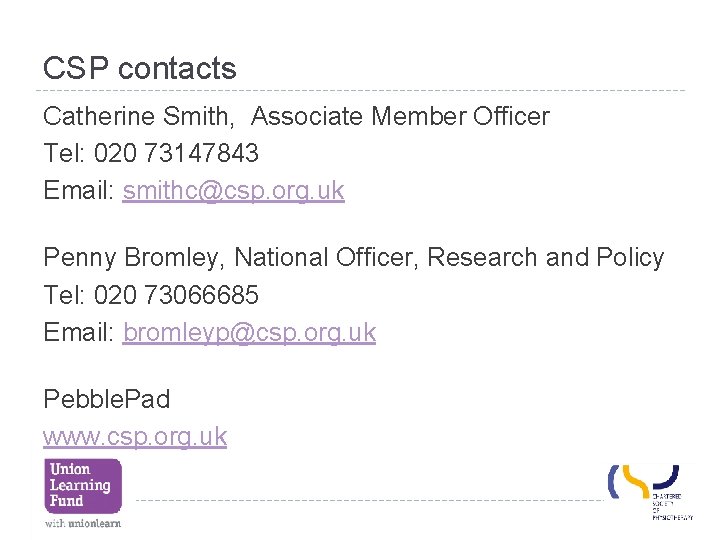Click the name Penny Bromley
Viewport: 720px width, 540px height.
coord(134,258)
